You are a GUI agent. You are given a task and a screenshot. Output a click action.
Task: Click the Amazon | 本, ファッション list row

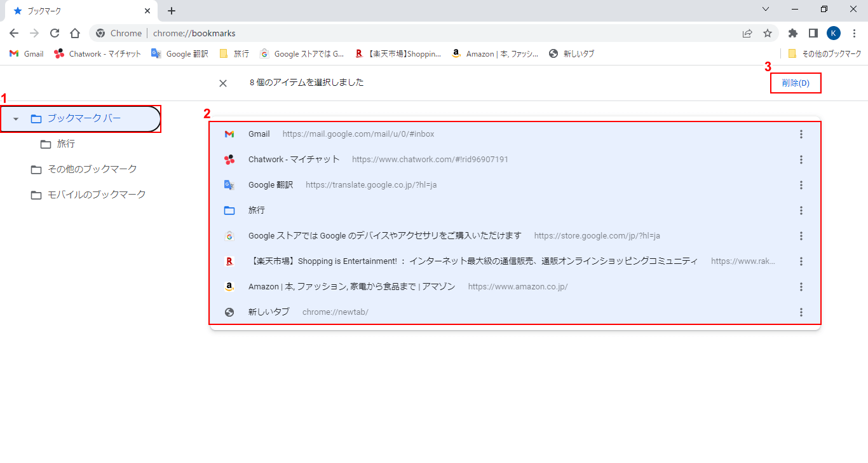tap(515, 287)
